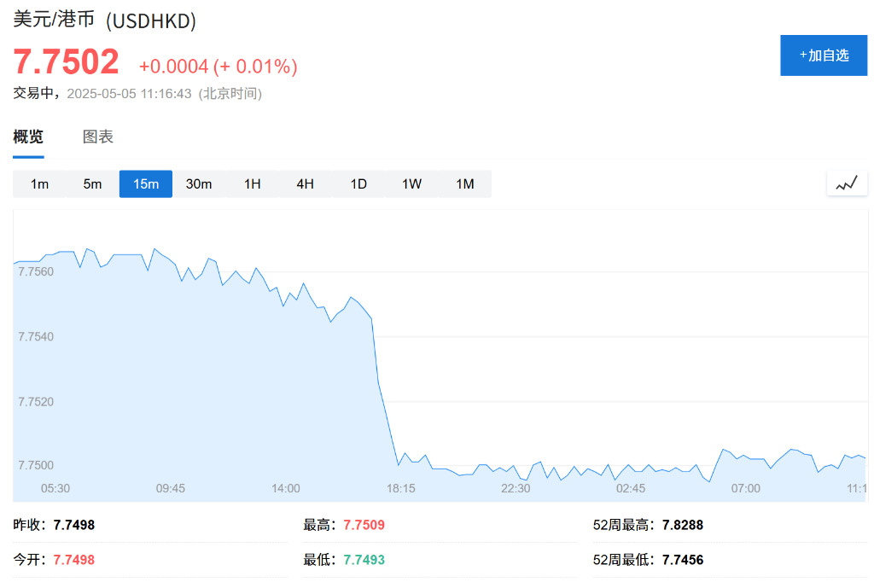
Task: Show the 1W weekly chart
Action: pos(411,183)
